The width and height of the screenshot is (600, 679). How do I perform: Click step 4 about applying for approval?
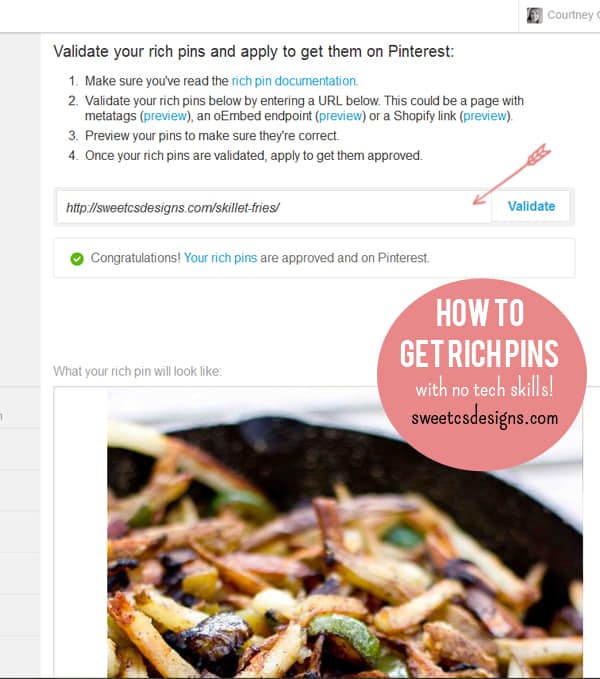(x=245, y=155)
